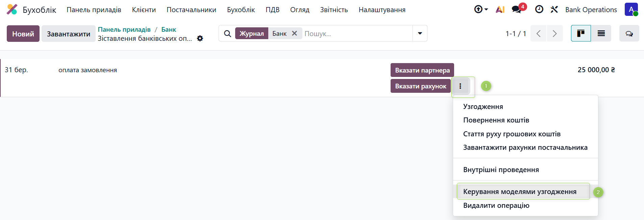Viewport: 644px width, 220px height.
Task: Switch to kanban view icon
Action: (x=581, y=33)
